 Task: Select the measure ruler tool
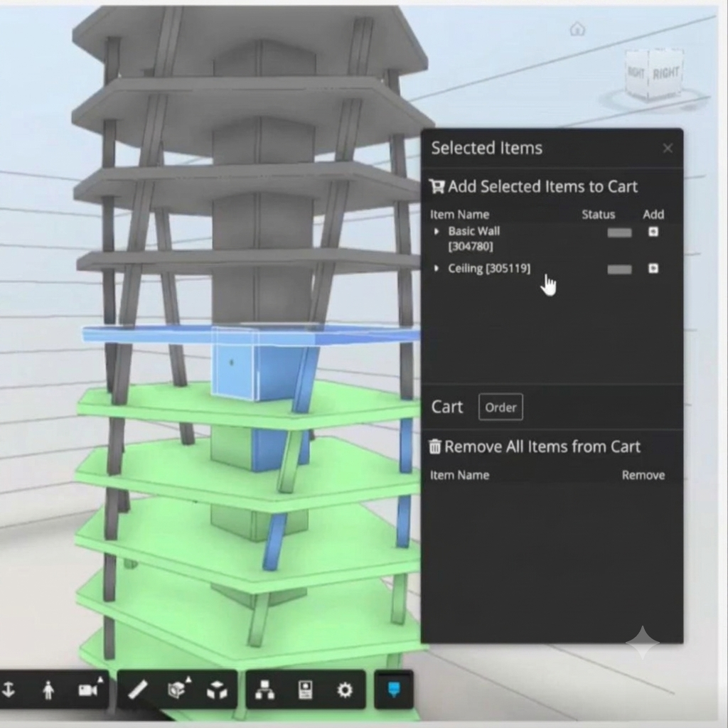(x=137, y=690)
